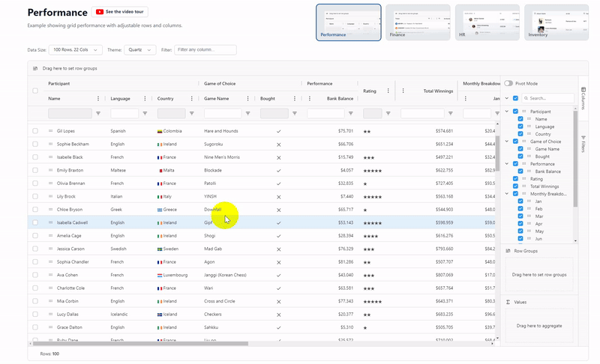The height and width of the screenshot is (364, 600).
Task: Click the Game Name filter funnel icon
Action: tap(247, 114)
